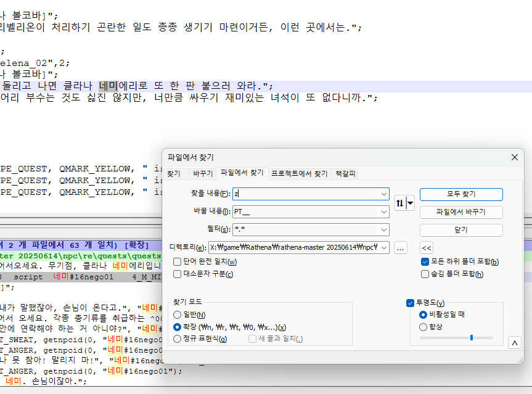Image resolution: width=532 pixels, height=394 pixels.
Task: Toggle the 대소문자 구분 checkbox
Action: coord(178,274)
